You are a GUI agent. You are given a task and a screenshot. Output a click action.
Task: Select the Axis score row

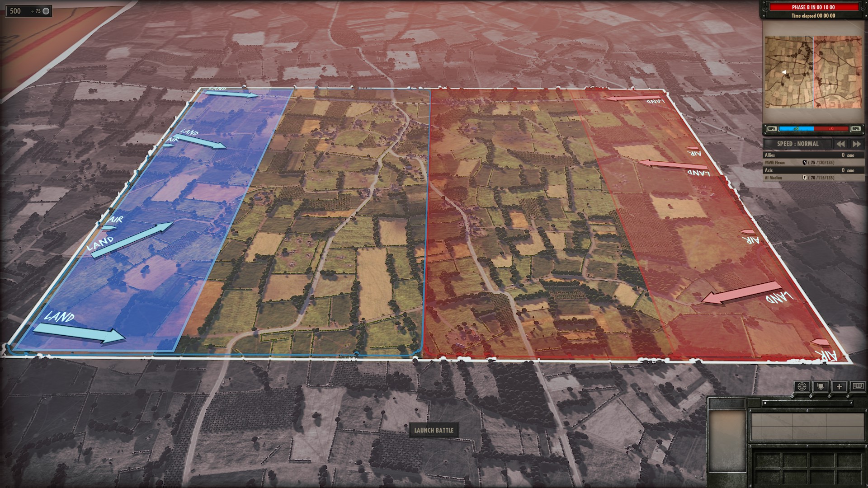pyautogui.click(x=813, y=170)
